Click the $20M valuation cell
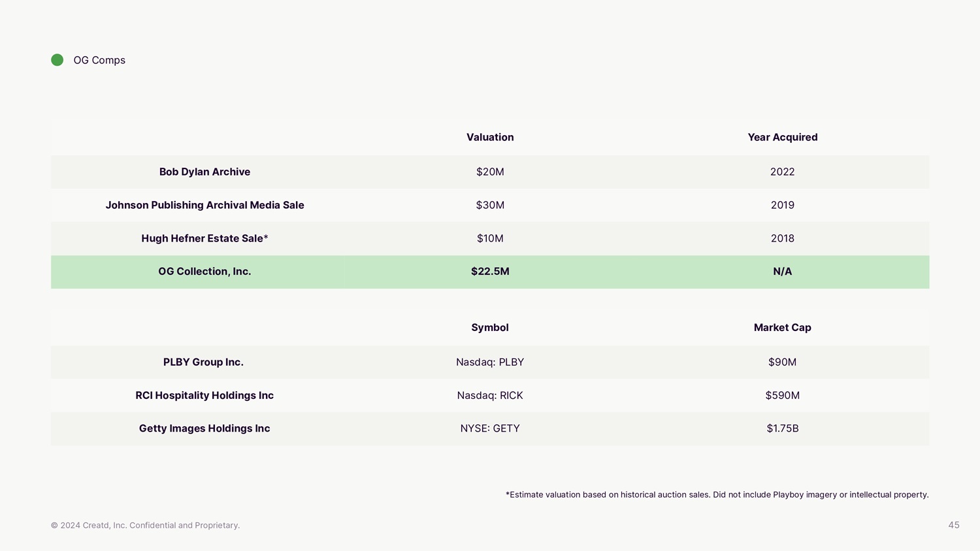Screen dimensions: 980x551 tap(490, 172)
